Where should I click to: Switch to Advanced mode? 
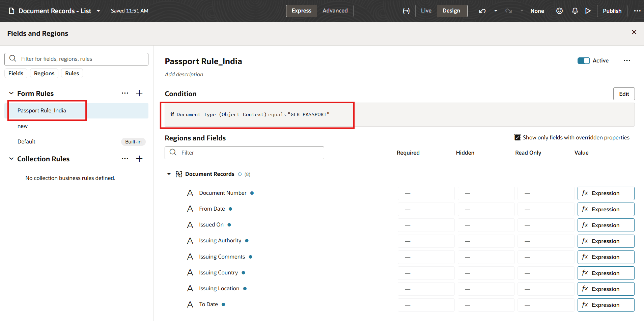click(335, 11)
